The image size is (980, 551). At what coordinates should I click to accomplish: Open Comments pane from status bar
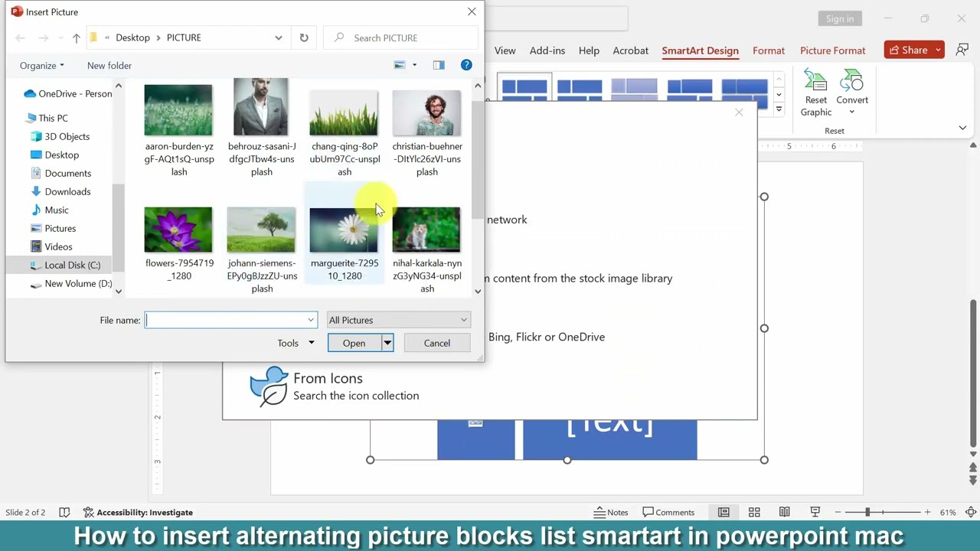pyautogui.click(x=668, y=512)
